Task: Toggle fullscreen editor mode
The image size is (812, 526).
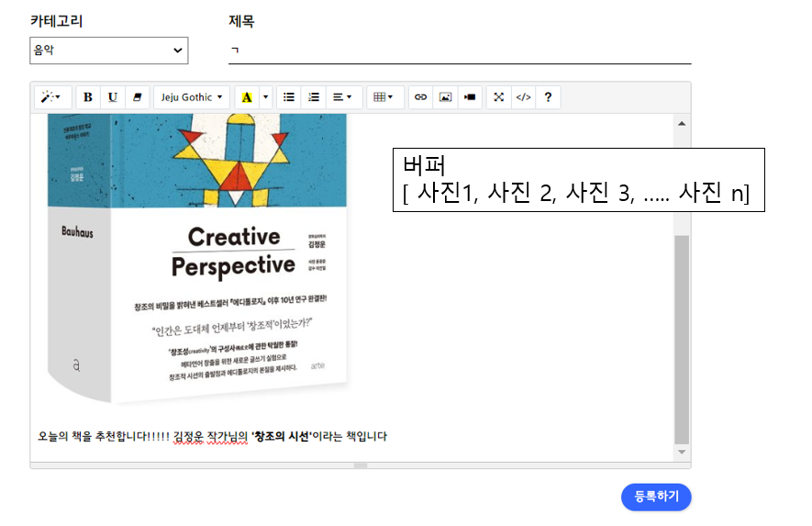Action: pyautogui.click(x=499, y=97)
